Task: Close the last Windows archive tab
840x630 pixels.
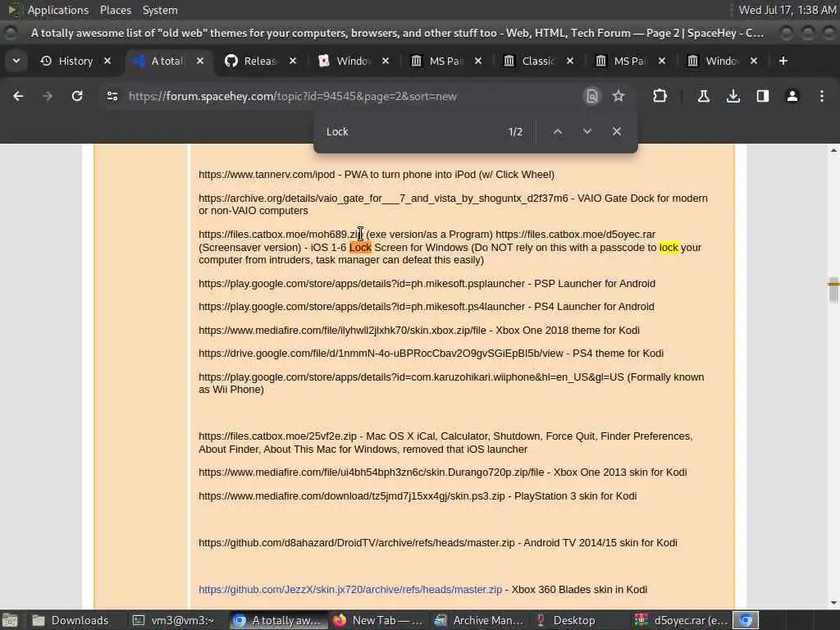Action: pyautogui.click(x=754, y=61)
